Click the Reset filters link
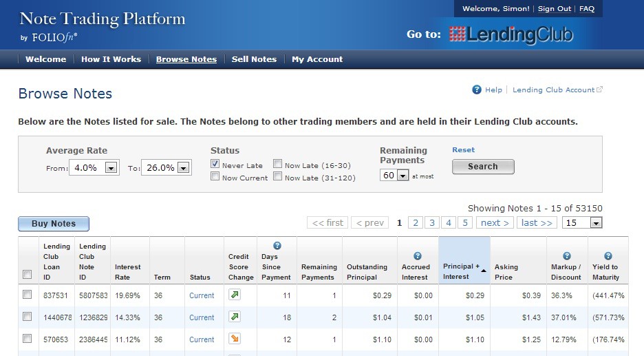The height and width of the screenshot is (356, 644). pos(463,149)
